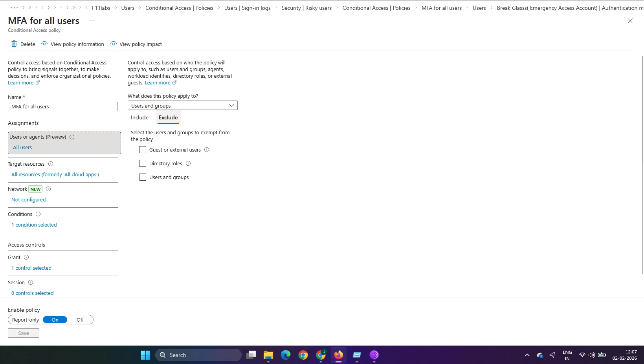The height and width of the screenshot is (364, 644).
Task: Tick the Users and groups checkbox
Action: point(143,177)
